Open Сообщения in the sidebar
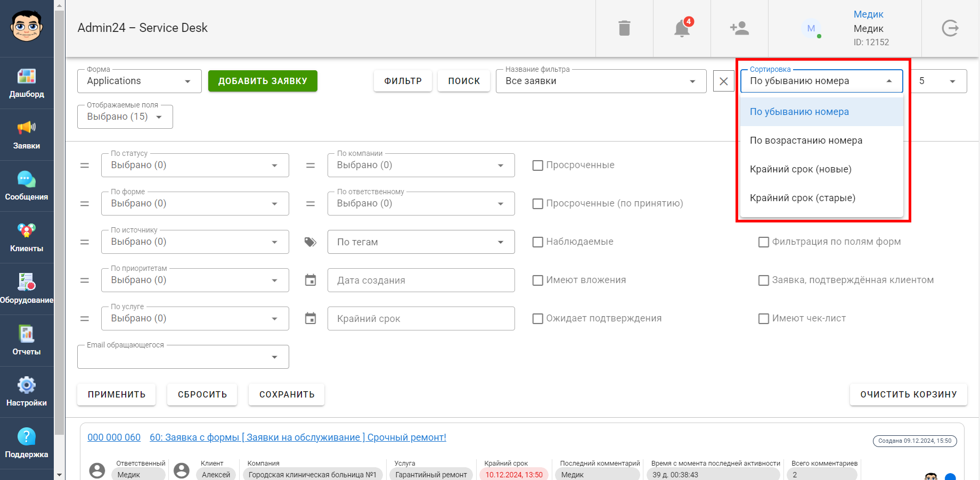The width and height of the screenshot is (980, 480). pyautogui.click(x=27, y=186)
